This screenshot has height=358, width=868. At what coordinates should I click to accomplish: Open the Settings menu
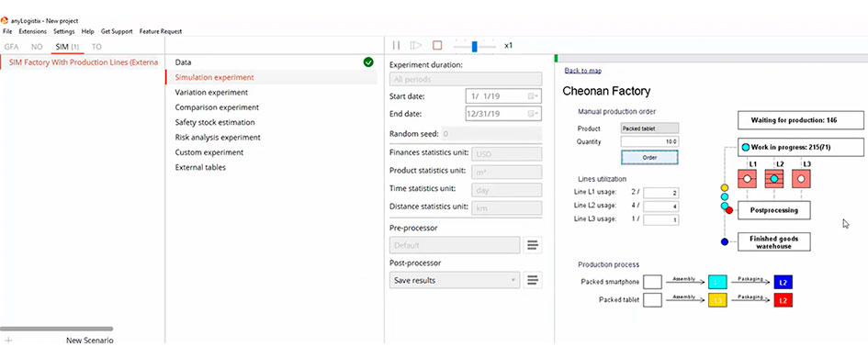pyautogui.click(x=64, y=31)
